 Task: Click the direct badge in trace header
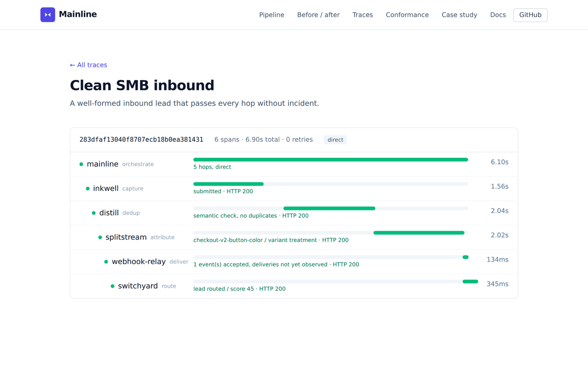point(335,140)
